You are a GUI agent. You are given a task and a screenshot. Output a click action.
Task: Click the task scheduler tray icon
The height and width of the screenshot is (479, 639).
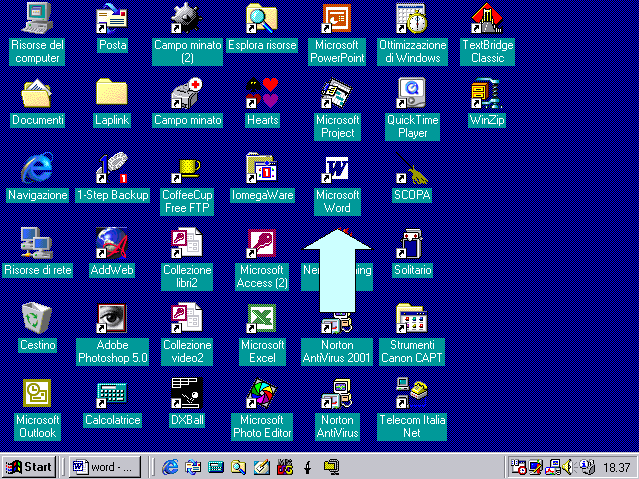[518, 467]
